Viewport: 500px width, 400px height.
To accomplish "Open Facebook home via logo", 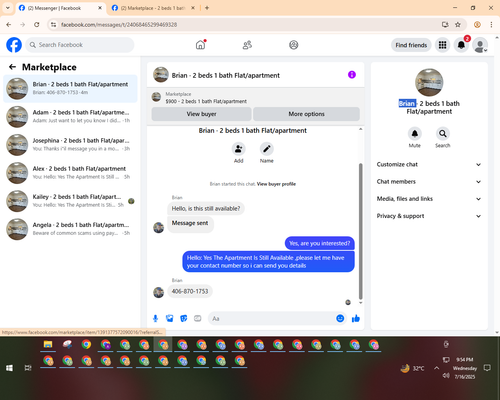I will coord(14,45).
